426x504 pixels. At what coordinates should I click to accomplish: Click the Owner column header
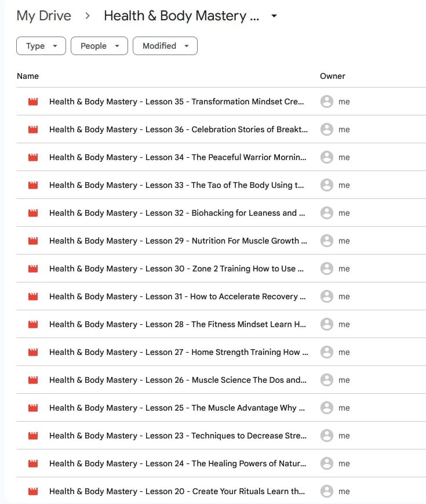click(x=332, y=76)
